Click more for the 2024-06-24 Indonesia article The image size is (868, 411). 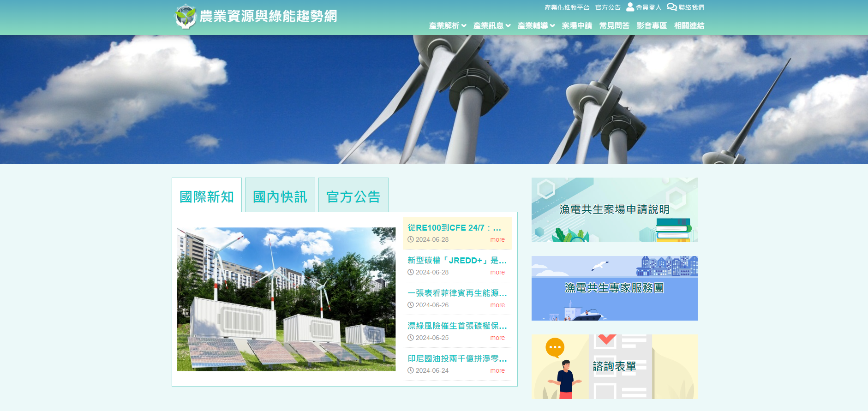pyautogui.click(x=497, y=370)
